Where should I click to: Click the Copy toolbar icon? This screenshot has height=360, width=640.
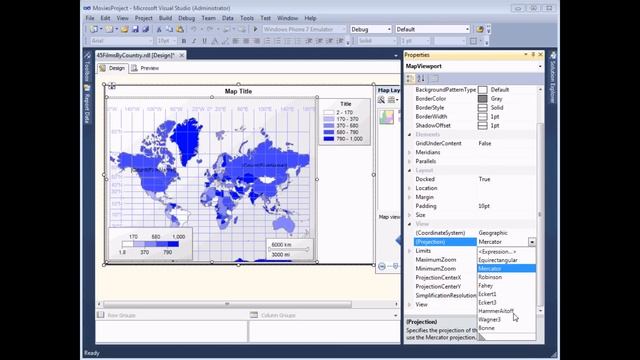tap(169, 29)
